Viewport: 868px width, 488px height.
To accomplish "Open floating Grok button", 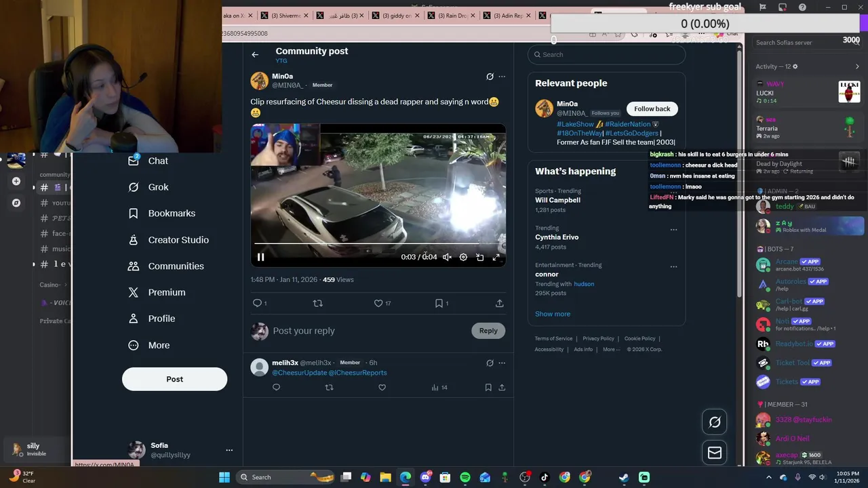I will tap(715, 422).
